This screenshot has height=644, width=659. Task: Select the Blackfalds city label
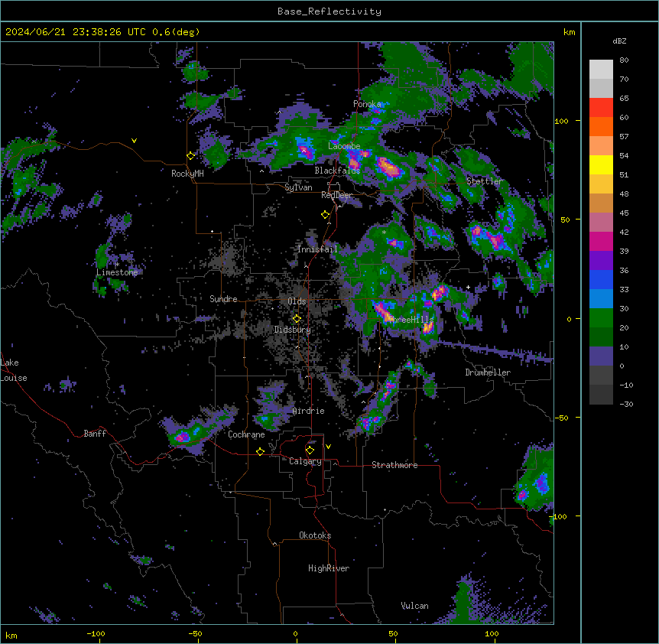pos(337,171)
